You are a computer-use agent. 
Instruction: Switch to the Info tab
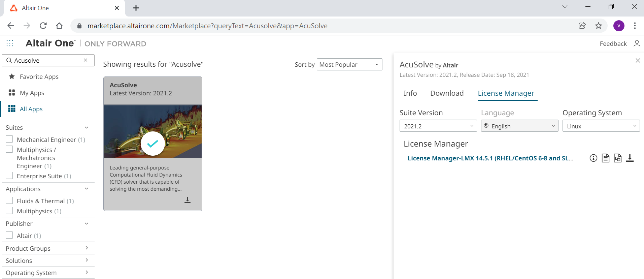(410, 93)
